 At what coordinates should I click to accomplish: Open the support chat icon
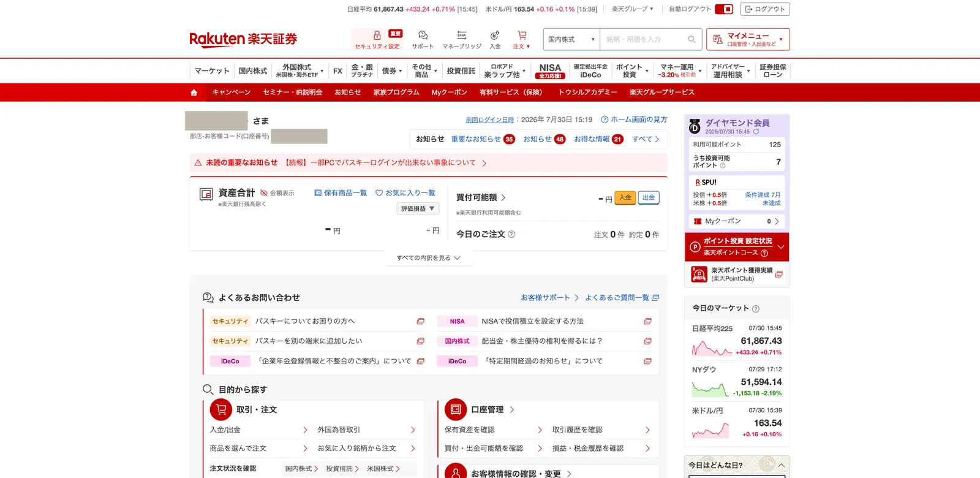[x=423, y=35]
